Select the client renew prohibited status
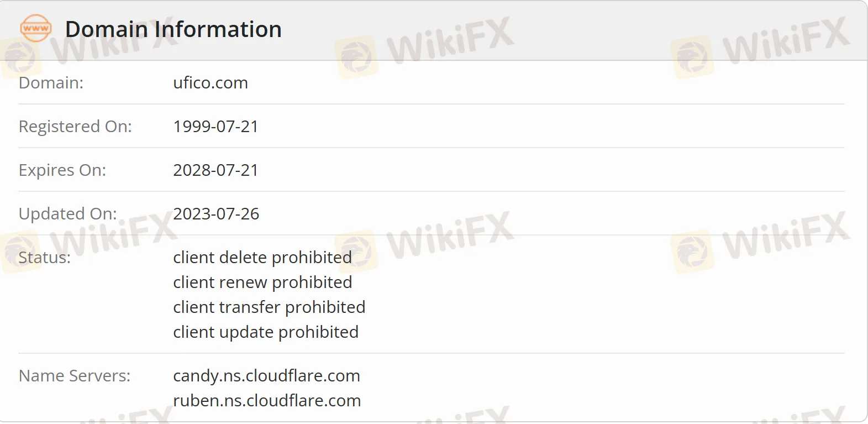The image size is (868, 424). tap(262, 282)
